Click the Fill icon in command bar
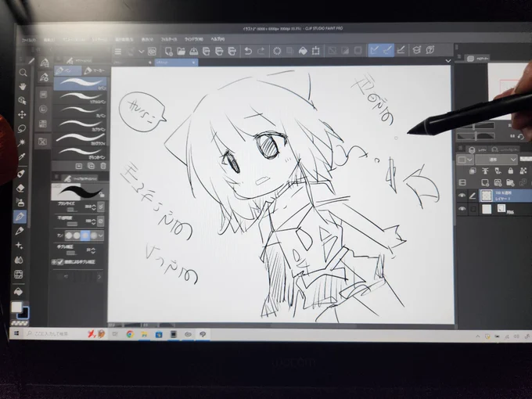This screenshot has width=532, height=399. pos(303,51)
